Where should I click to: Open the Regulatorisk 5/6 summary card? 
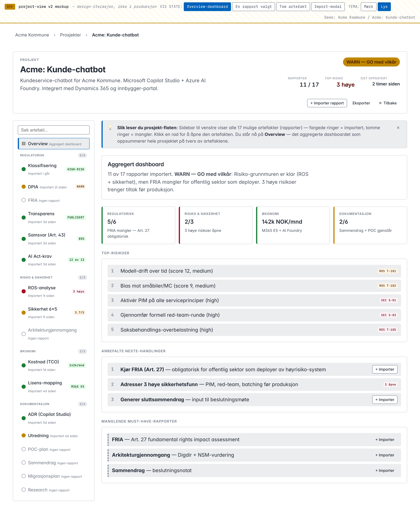tap(138, 225)
